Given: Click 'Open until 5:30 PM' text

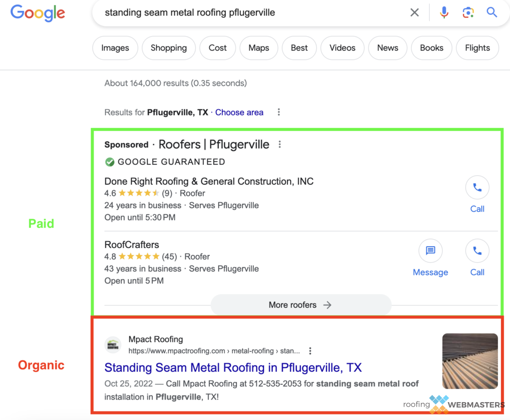Looking at the screenshot, I should coord(140,217).
